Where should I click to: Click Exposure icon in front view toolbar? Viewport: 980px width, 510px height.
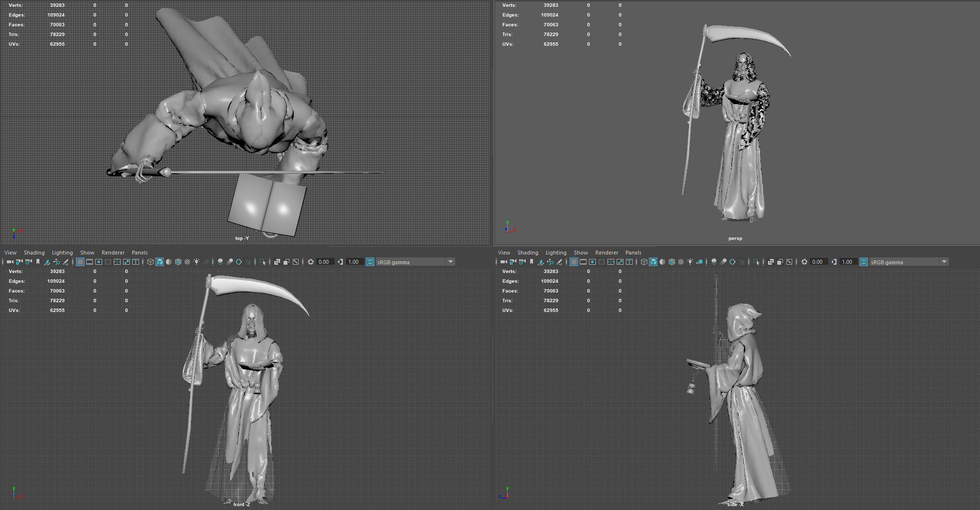point(310,262)
